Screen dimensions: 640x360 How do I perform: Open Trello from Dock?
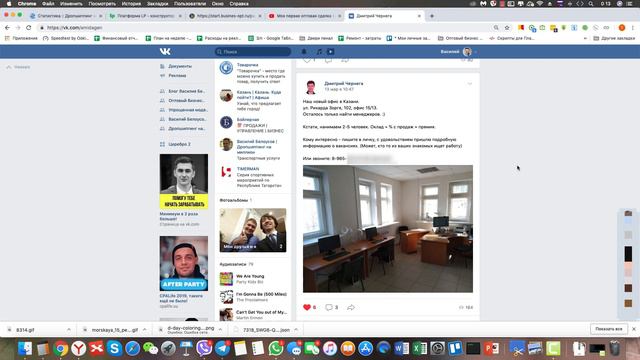click(x=455, y=349)
